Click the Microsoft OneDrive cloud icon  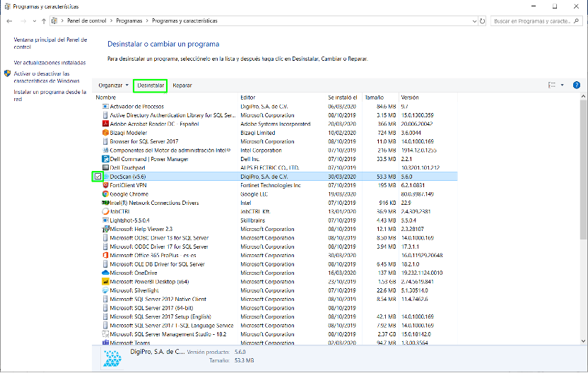point(105,273)
